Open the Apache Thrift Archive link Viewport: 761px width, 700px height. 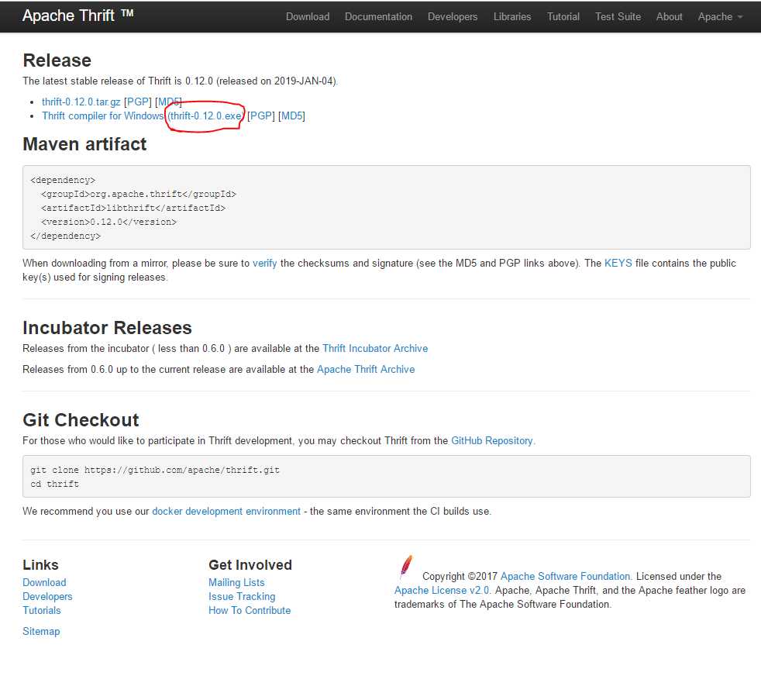[366, 370]
